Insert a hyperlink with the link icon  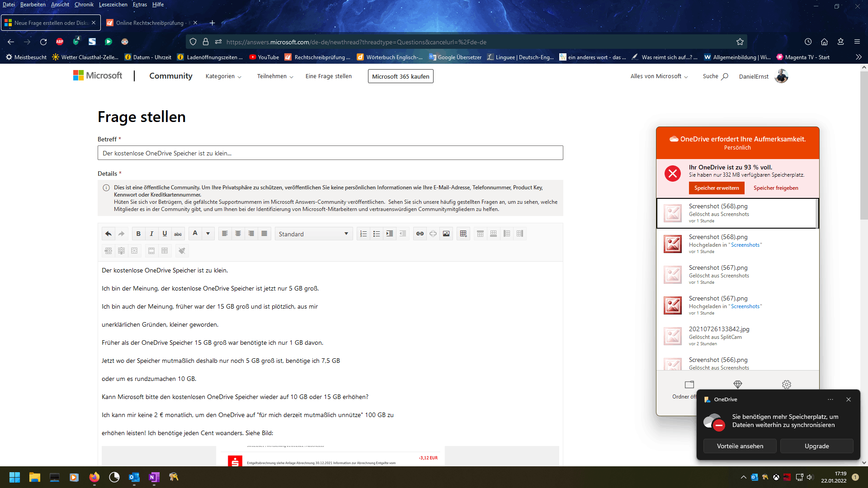(x=420, y=234)
